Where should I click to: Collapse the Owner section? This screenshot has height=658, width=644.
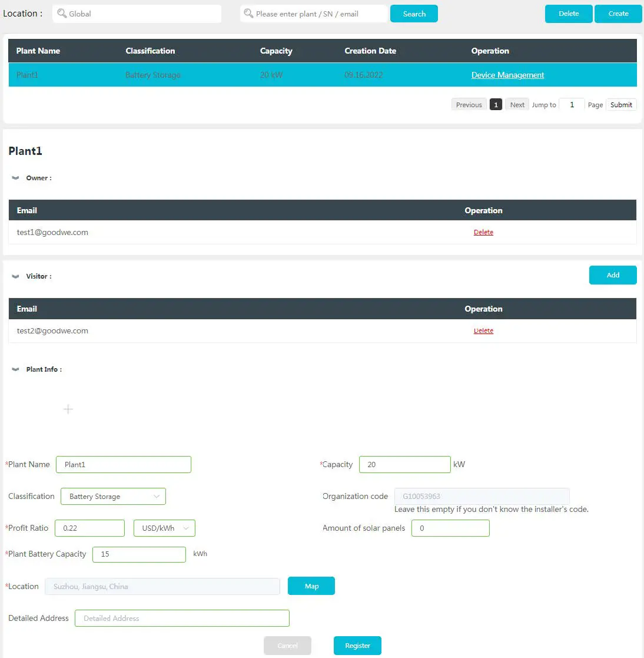point(15,177)
